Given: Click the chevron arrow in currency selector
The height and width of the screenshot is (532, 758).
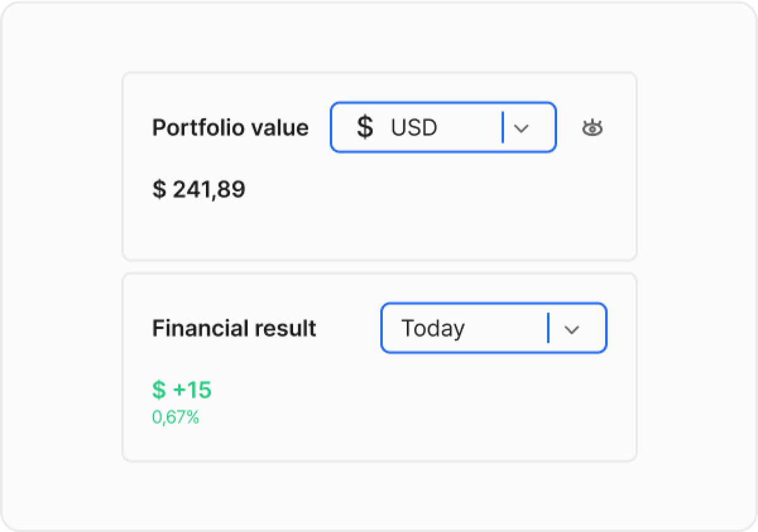Looking at the screenshot, I should [520, 128].
